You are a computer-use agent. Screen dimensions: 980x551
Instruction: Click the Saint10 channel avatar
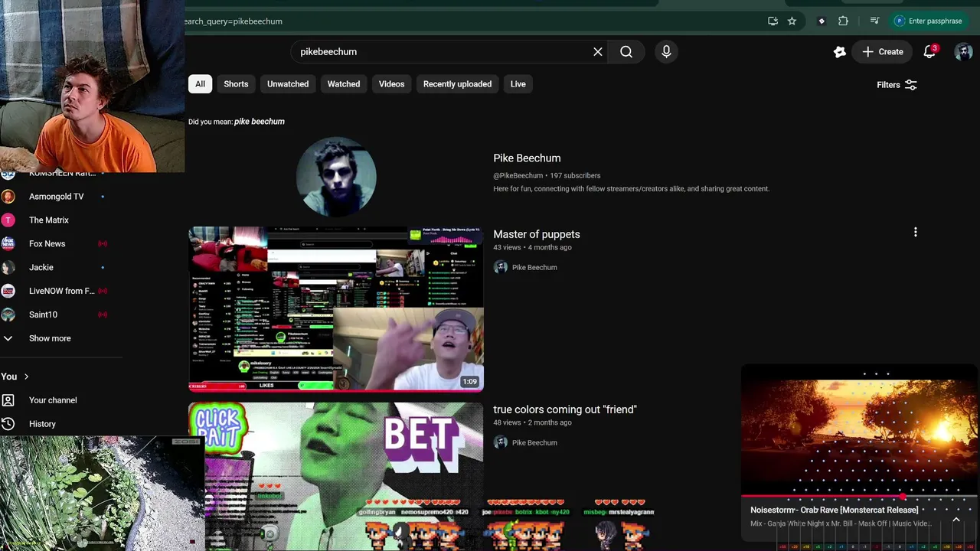click(8, 315)
